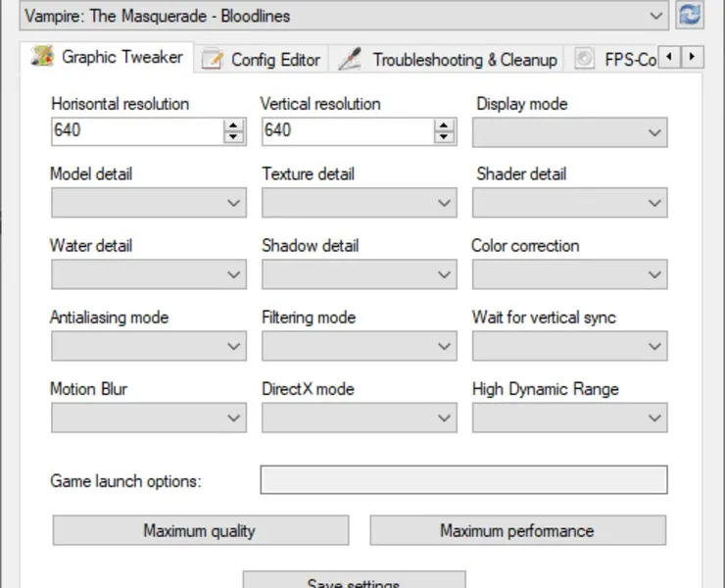Open the game selection dropdown
The height and width of the screenshot is (588, 725).
[344, 16]
